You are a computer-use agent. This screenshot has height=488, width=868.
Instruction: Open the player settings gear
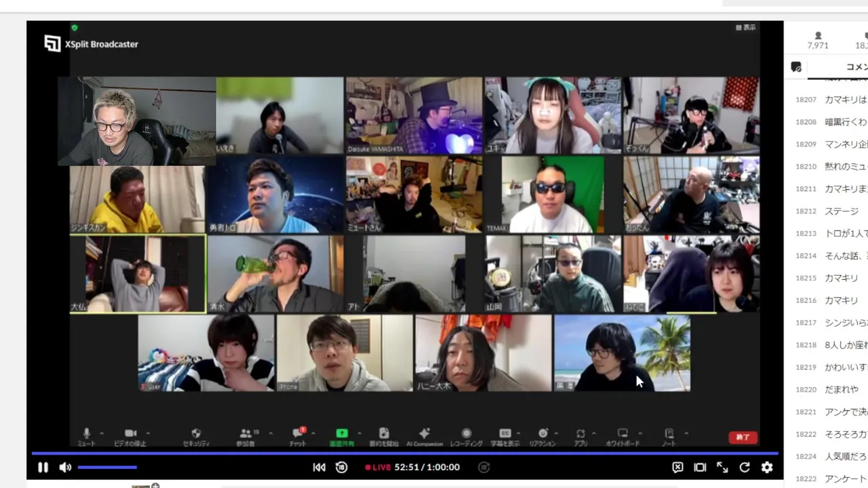[x=767, y=467]
